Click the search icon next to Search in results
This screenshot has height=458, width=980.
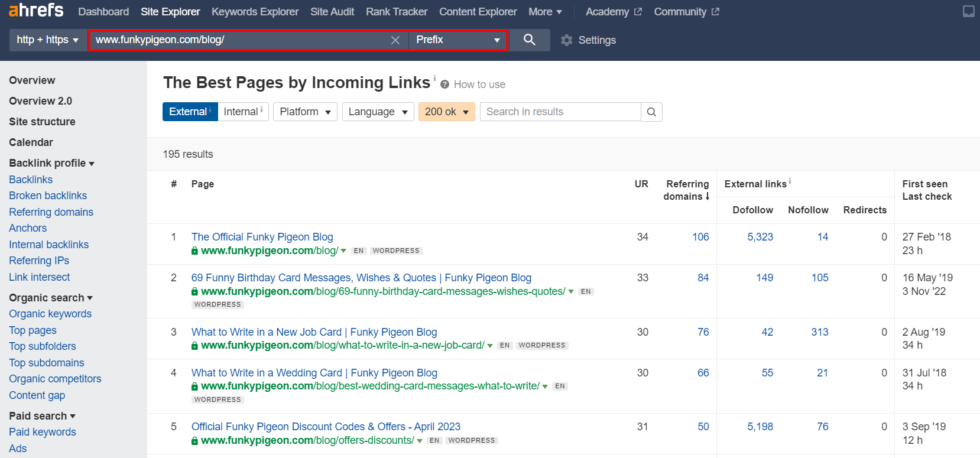651,112
